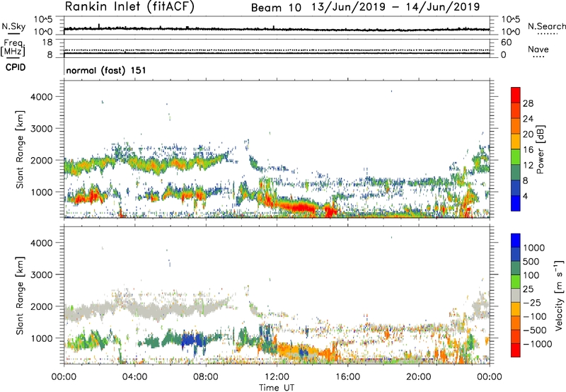Image resolution: width=566 pixels, height=392 pixels.
Task: Click the 'Freq. [MHz]' axis label
Action: click(x=13, y=47)
